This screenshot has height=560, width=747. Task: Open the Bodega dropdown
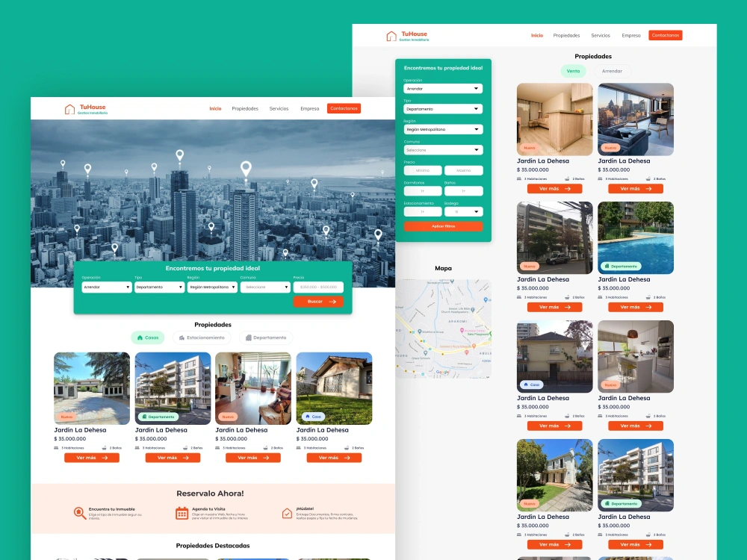click(x=464, y=211)
